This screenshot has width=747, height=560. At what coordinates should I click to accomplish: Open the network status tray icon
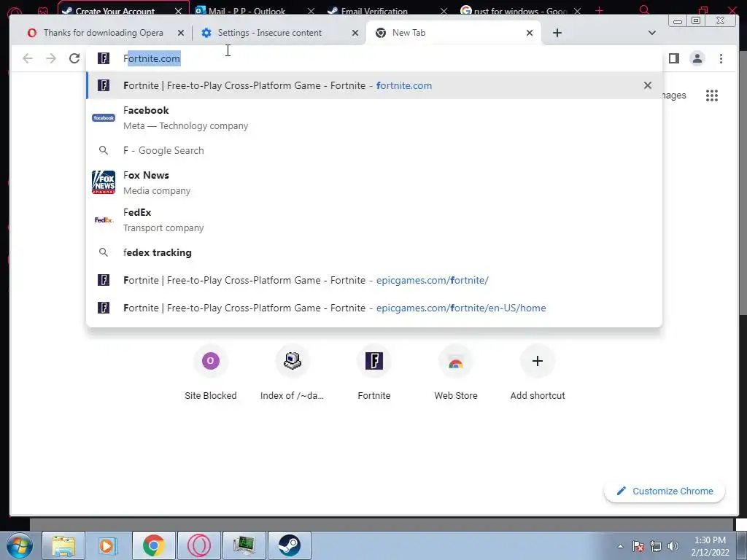[656, 546]
